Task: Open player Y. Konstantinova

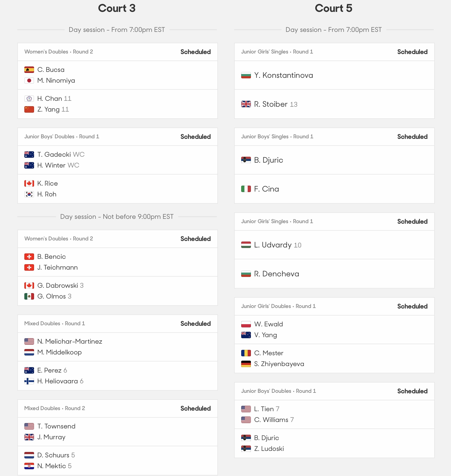Action: (x=284, y=75)
